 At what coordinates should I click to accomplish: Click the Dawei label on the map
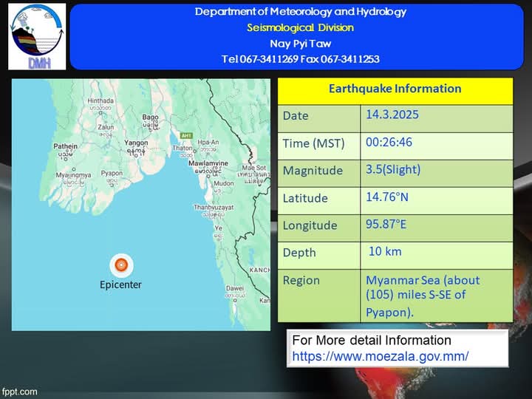(x=235, y=288)
